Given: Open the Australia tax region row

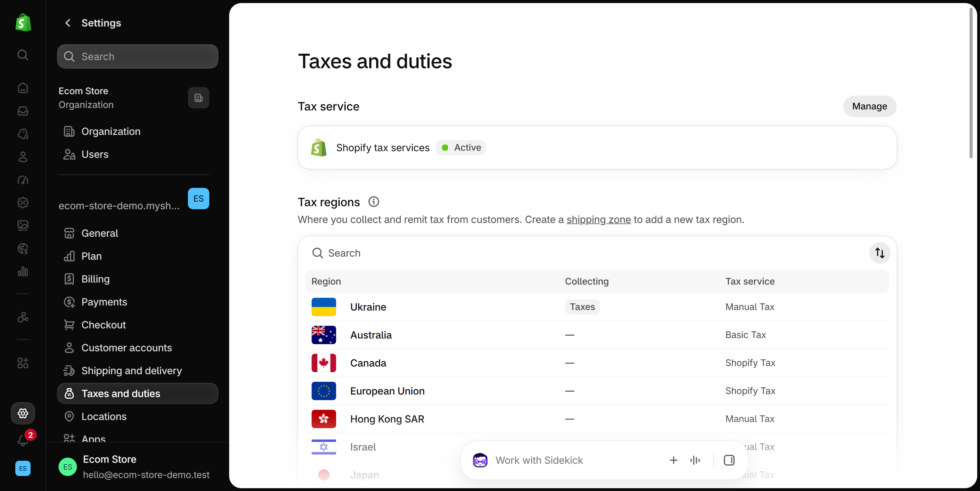Looking at the screenshot, I should 597,335.
